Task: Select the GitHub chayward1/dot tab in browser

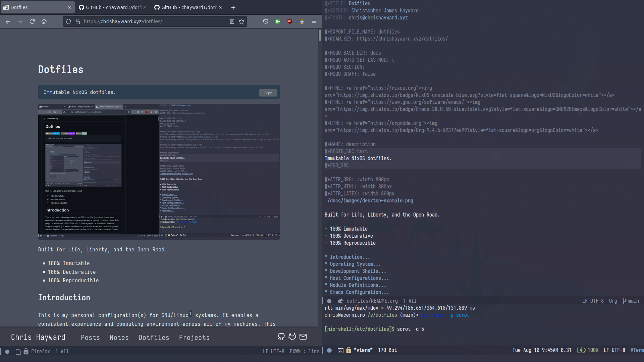Action: [x=112, y=7]
